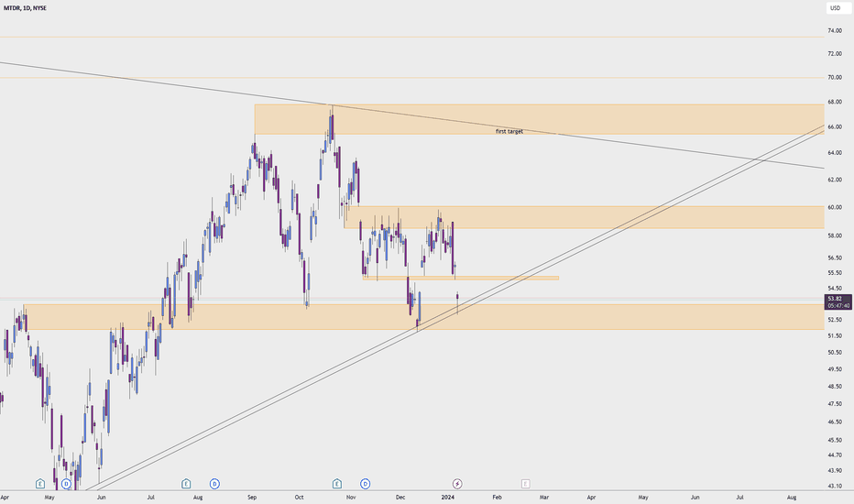Open the upcoming earnings marker before March
Screen dimensions: 854x504
526,484
